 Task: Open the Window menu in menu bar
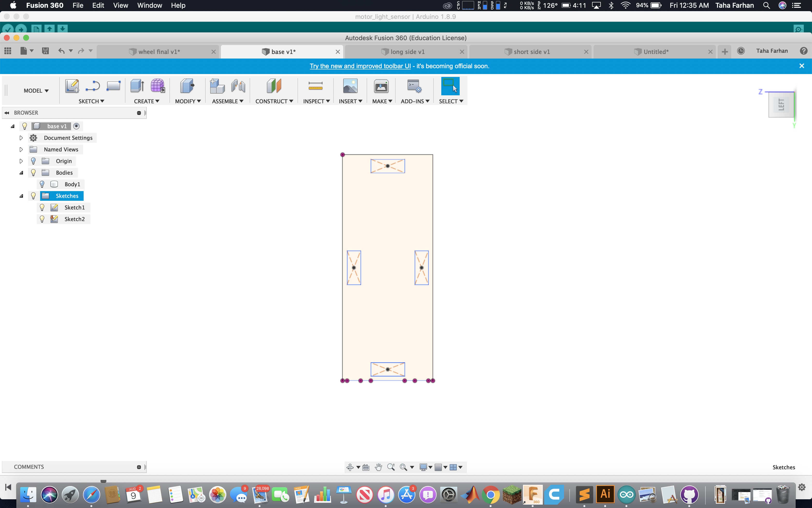(150, 5)
